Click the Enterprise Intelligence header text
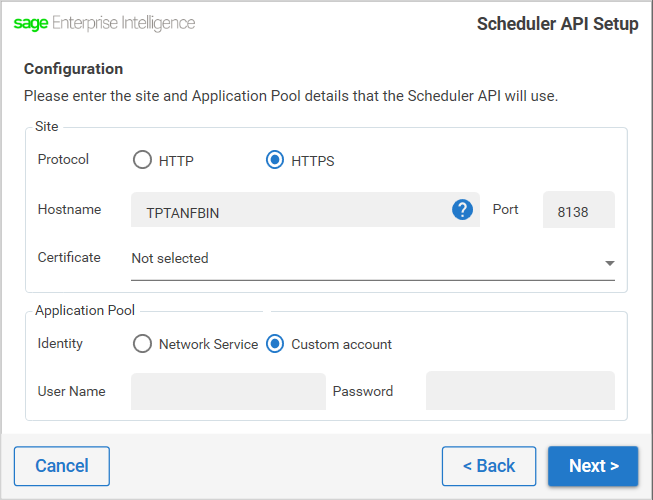 [123, 23]
